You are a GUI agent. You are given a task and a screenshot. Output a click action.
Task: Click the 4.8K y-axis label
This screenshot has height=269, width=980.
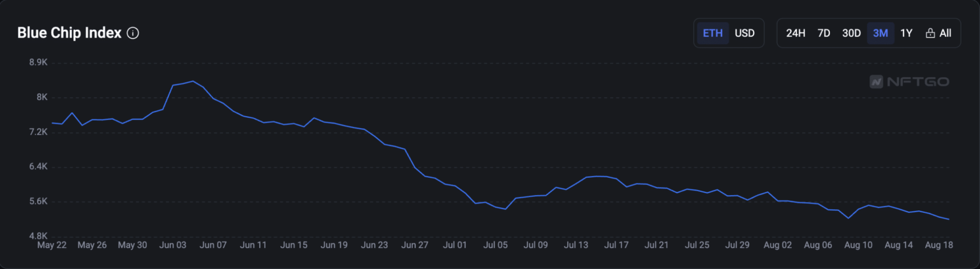[x=38, y=236]
